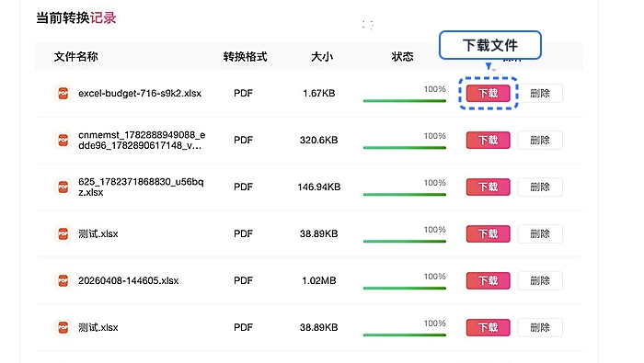644x363 pixels.
Task: Delete the excel-budget-716-s9k2.xlsx record
Action: 540,93
